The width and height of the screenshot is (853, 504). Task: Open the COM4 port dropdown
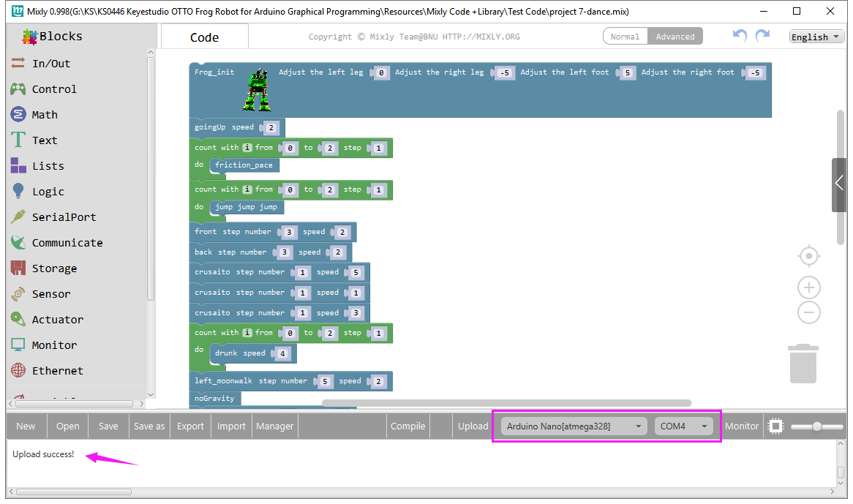[683, 426]
